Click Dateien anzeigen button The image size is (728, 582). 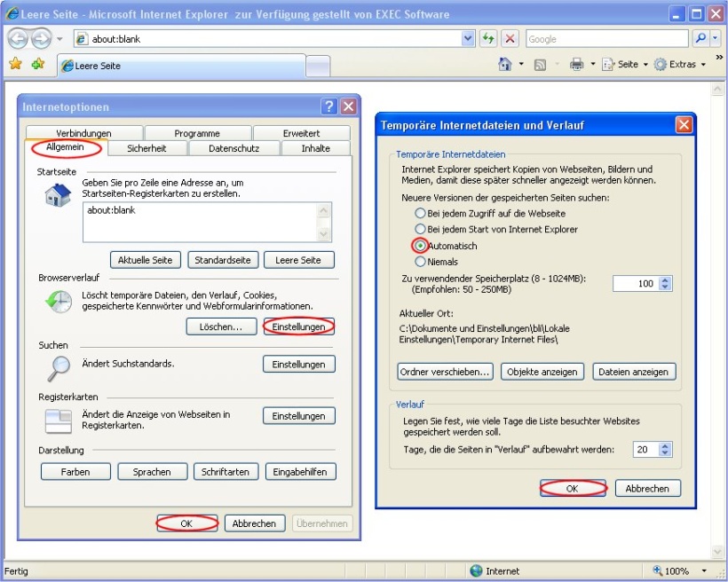pos(634,372)
